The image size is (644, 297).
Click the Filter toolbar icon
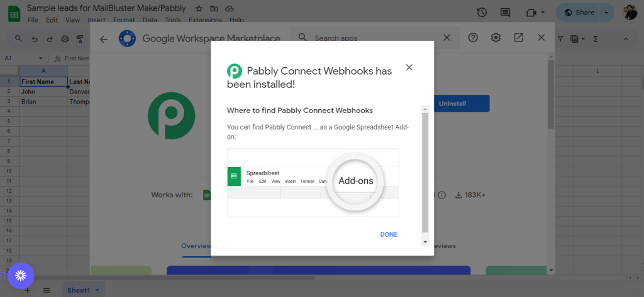(560, 39)
